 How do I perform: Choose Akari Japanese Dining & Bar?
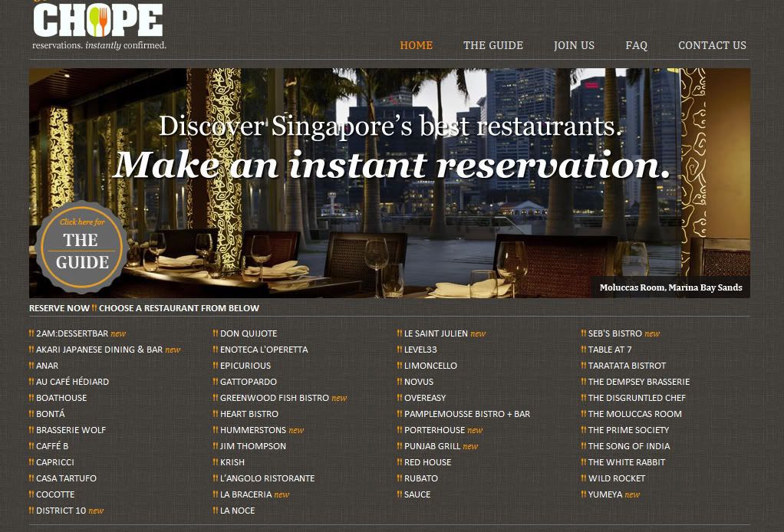point(100,350)
